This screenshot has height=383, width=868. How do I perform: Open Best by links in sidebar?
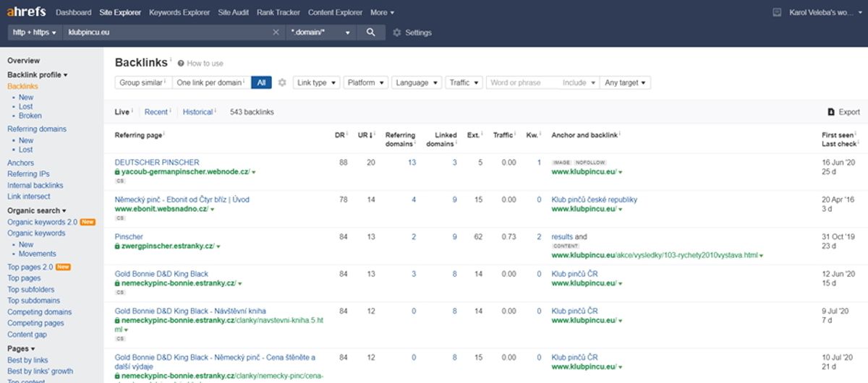click(x=27, y=360)
